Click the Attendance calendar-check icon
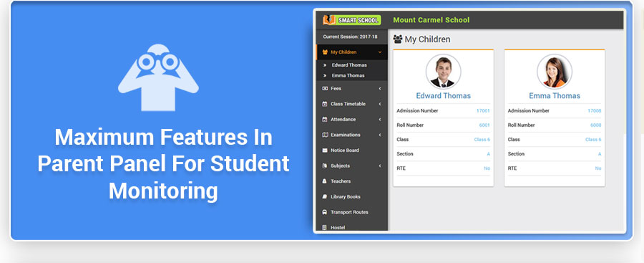 pos(325,120)
